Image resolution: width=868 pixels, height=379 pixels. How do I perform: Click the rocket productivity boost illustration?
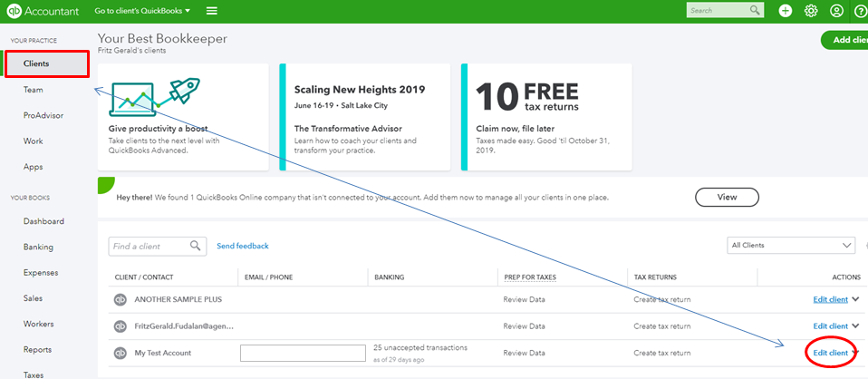155,96
